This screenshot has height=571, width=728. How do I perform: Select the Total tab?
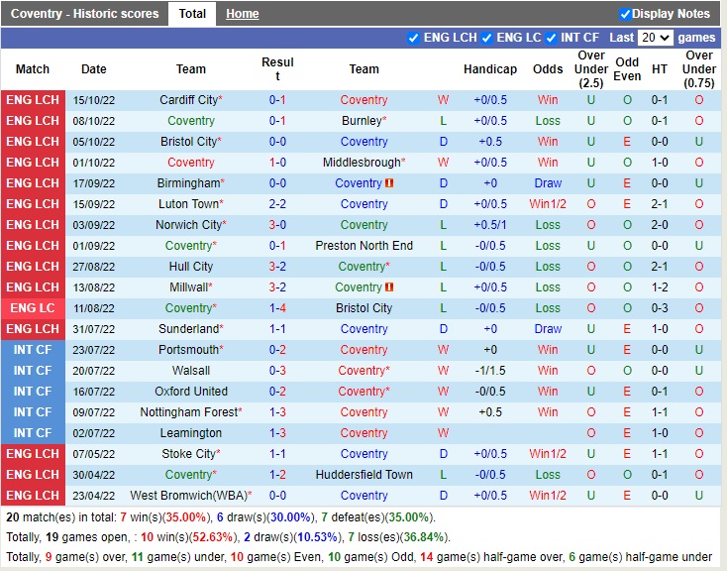coord(192,14)
